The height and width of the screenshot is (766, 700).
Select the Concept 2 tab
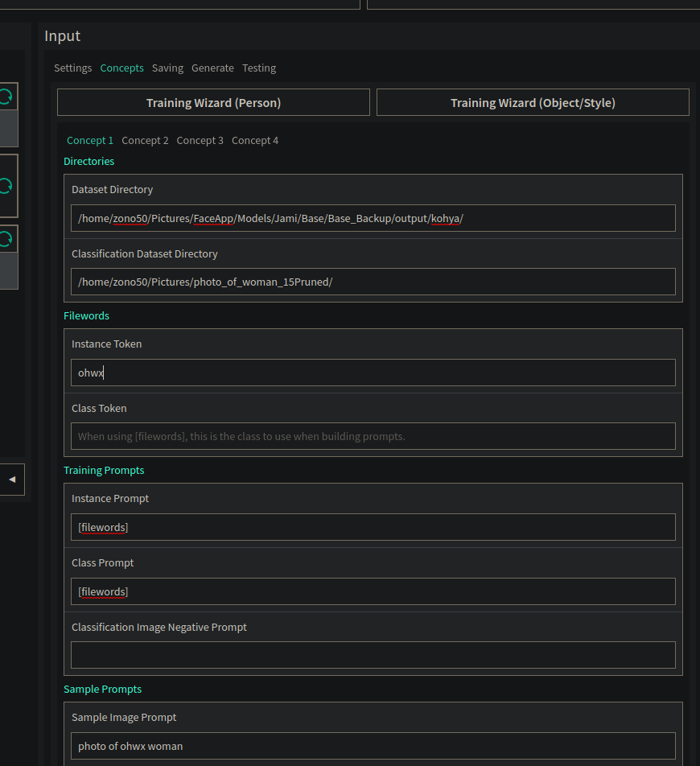145,141
